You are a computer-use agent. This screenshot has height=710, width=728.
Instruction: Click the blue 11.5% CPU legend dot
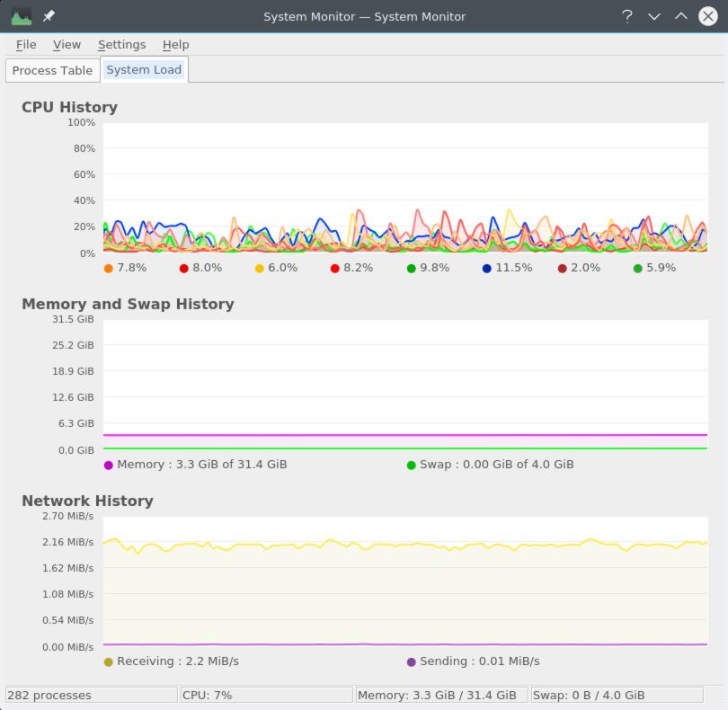(486, 269)
